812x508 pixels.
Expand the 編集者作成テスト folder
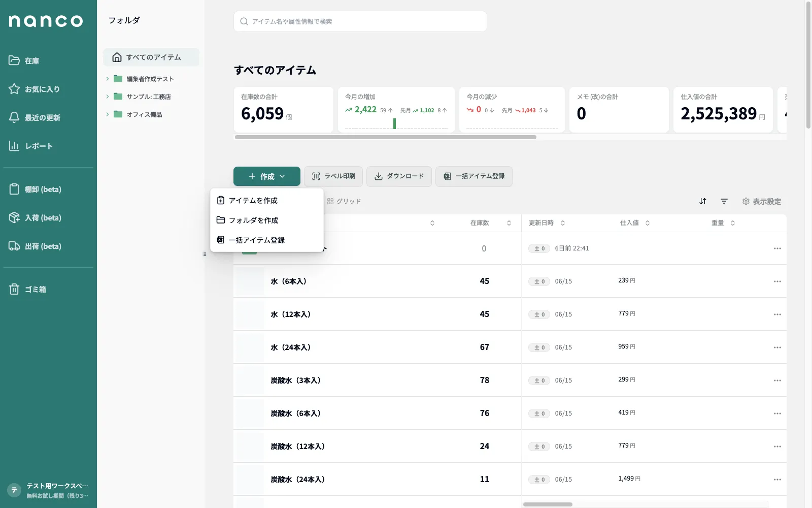point(108,79)
